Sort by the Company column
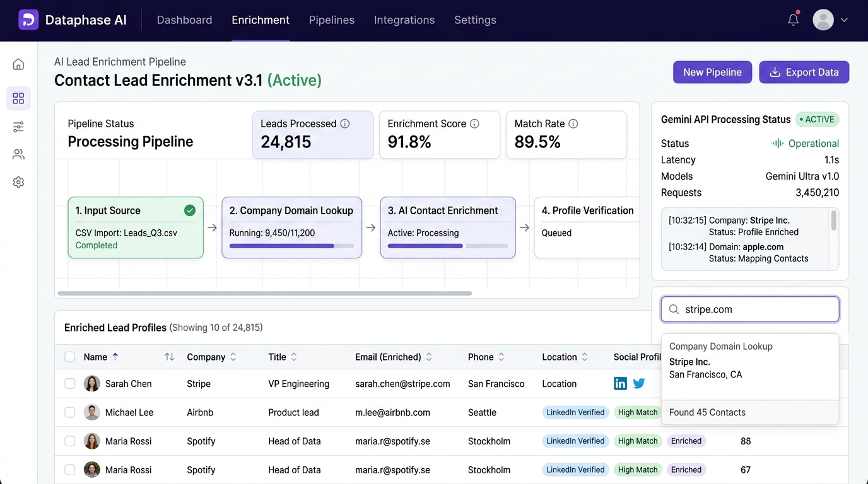 click(x=233, y=357)
